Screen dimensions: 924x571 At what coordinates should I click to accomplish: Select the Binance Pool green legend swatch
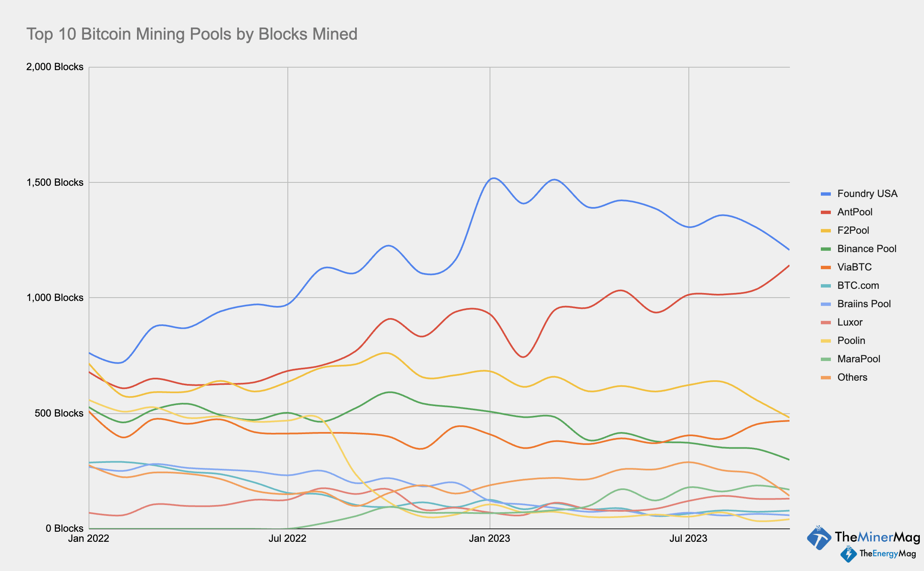coord(826,249)
